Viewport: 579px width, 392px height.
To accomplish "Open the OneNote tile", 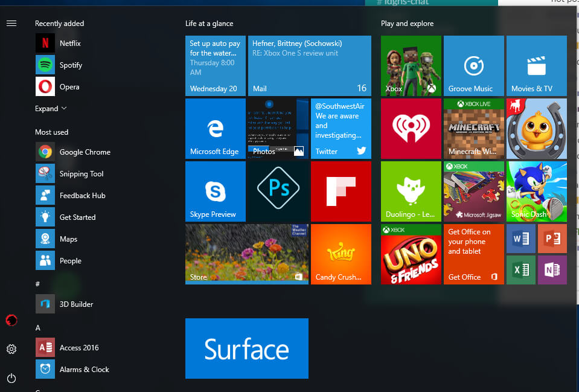I will tap(552, 270).
